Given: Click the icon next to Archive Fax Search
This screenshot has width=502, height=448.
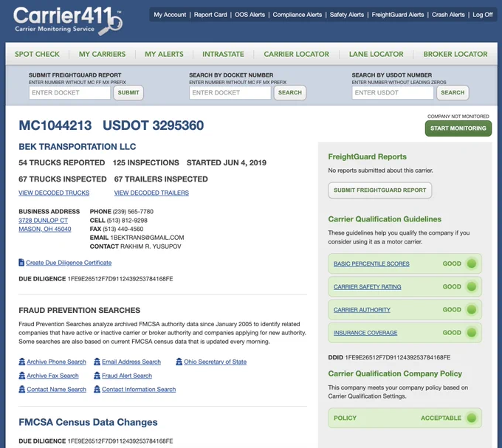Looking at the screenshot, I should [x=21, y=376].
